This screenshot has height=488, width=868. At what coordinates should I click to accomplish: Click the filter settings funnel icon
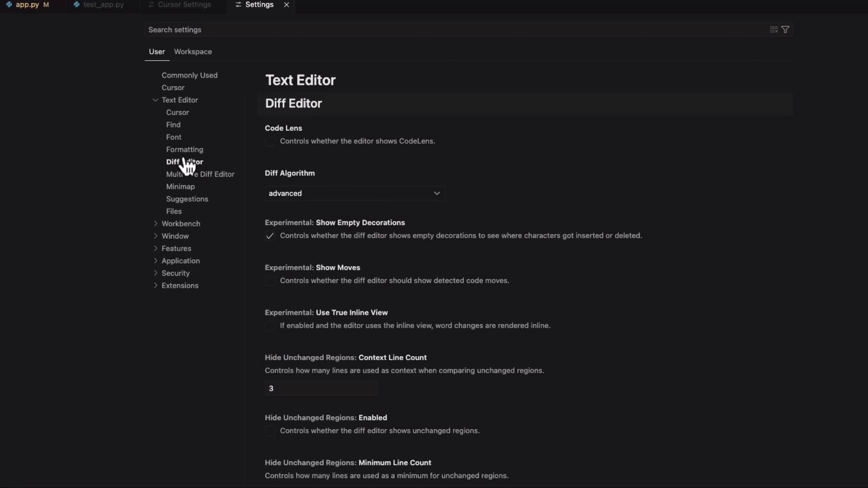pyautogui.click(x=785, y=29)
